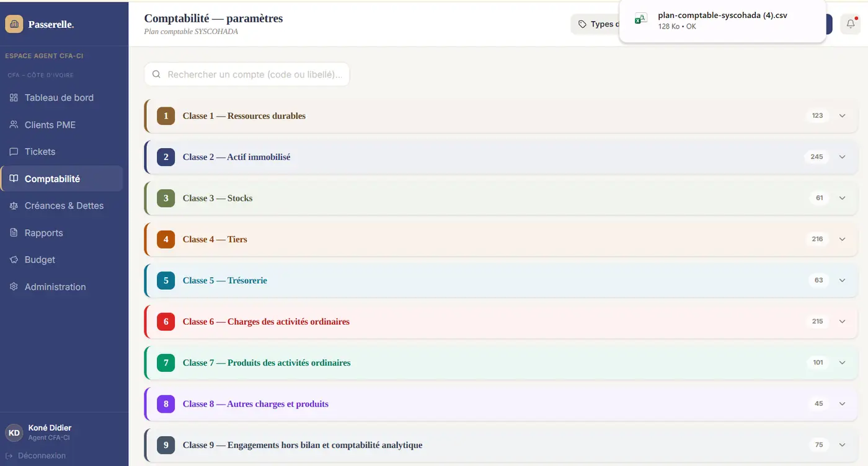Screen dimensions: 868x466
Task: Click the Passerelle building logo icon
Action: pos(14,24)
